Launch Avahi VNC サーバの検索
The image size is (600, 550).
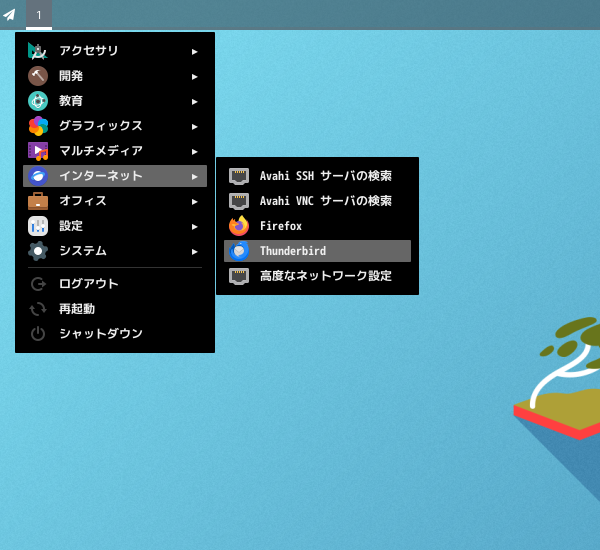pos(317,201)
